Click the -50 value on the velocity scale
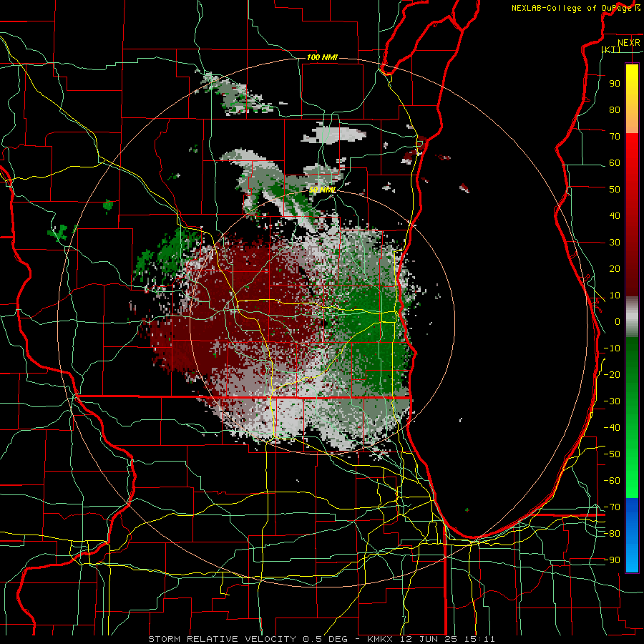 pyautogui.click(x=612, y=454)
